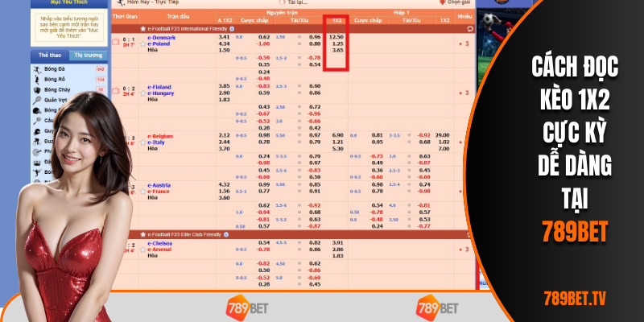The width and height of the screenshot is (644, 322).
Task: Expand +3 more bets for e-Chelsea match
Action: 464,250
